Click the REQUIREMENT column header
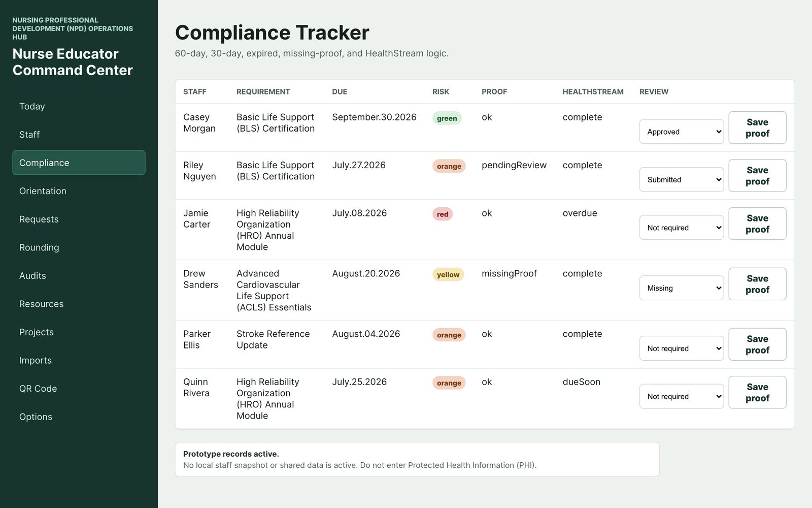This screenshot has width=812, height=508. tap(263, 91)
